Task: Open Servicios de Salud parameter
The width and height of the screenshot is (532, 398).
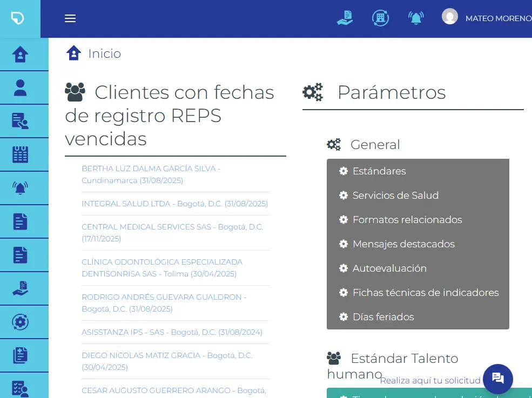Action: click(395, 195)
